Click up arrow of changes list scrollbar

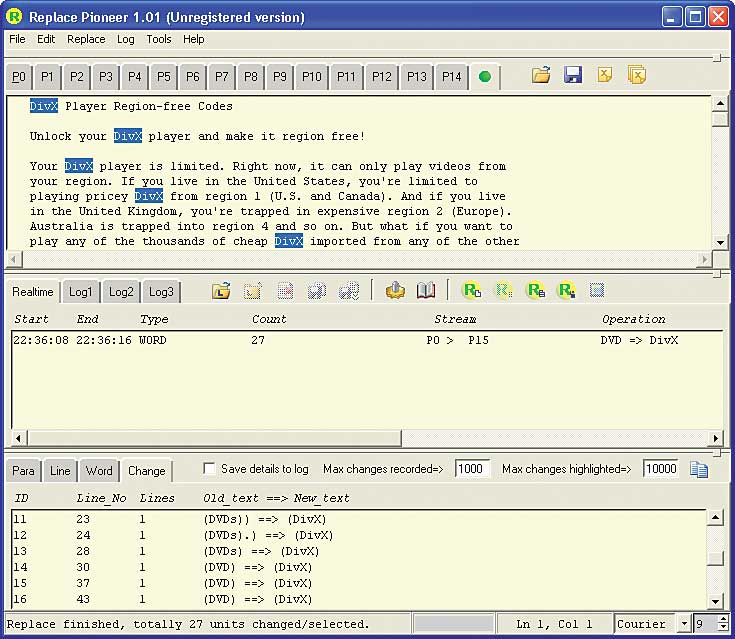pos(715,517)
